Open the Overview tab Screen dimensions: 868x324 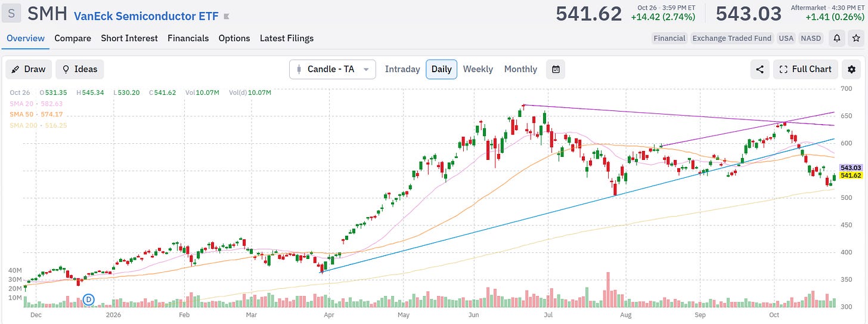(x=26, y=38)
